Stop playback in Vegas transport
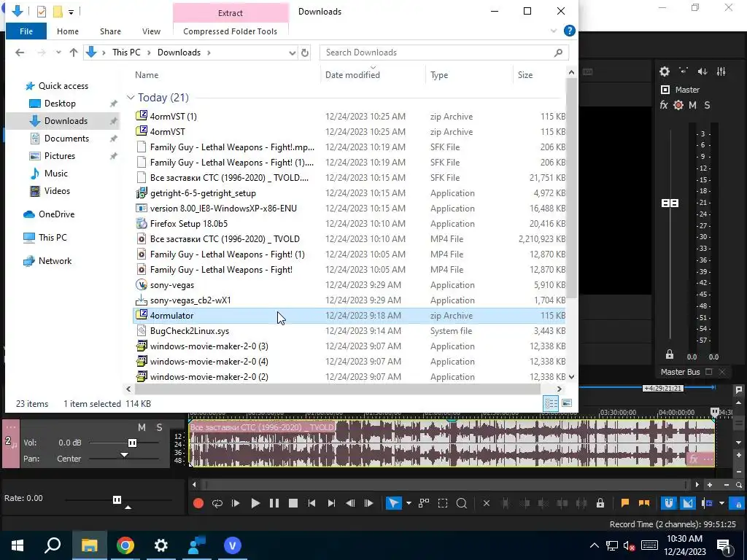747x560 pixels. (x=293, y=503)
